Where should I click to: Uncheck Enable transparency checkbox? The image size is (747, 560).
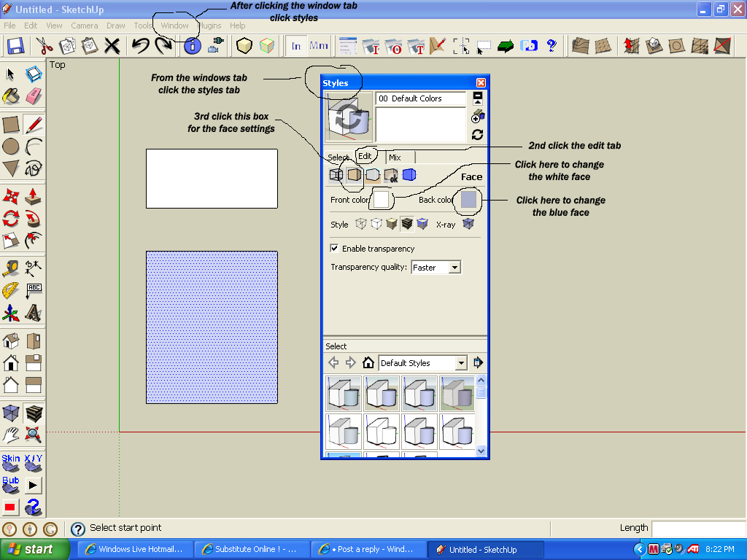click(x=335, y=249)
